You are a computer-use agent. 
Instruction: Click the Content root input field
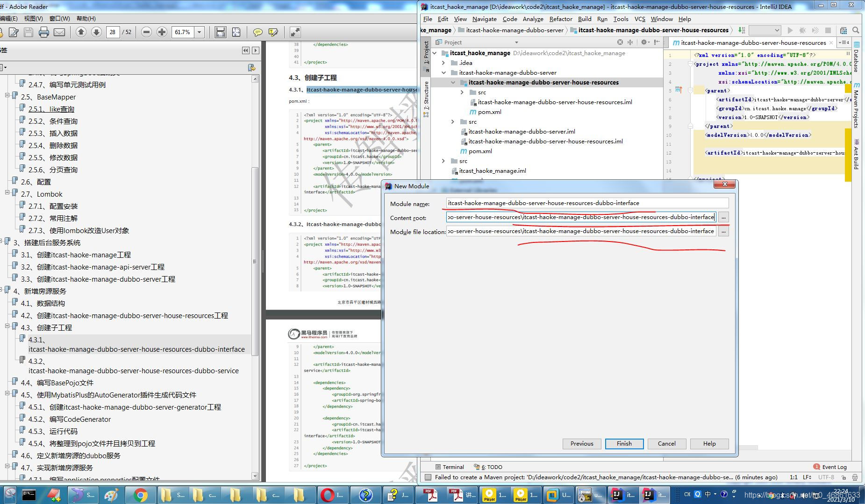click(x=581, y=217)
